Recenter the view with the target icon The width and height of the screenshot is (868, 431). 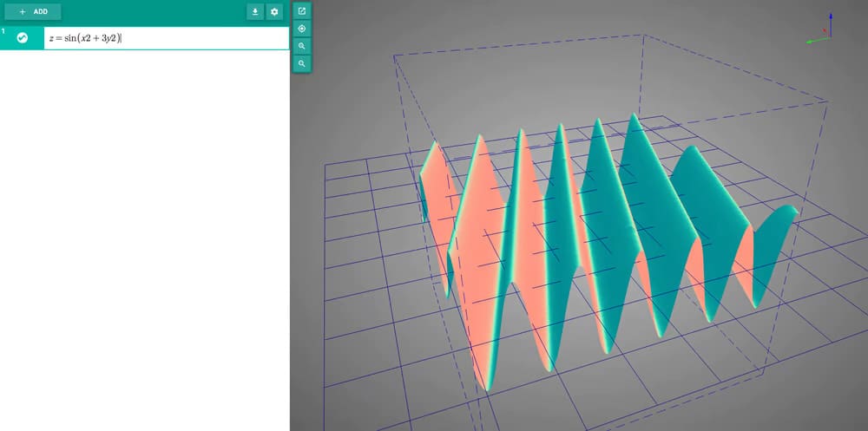pyautogui.click(x=301, y=29)
